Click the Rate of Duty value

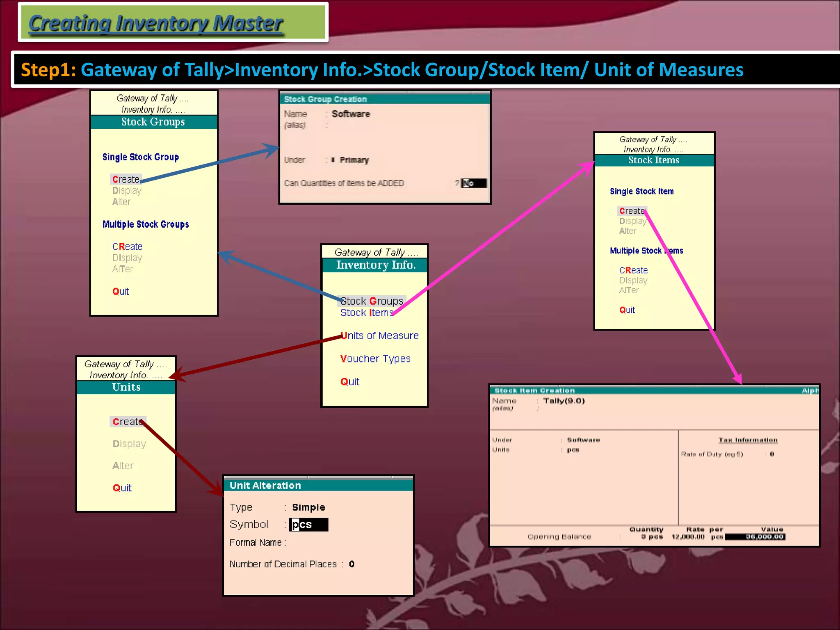(x=772, y=454)
